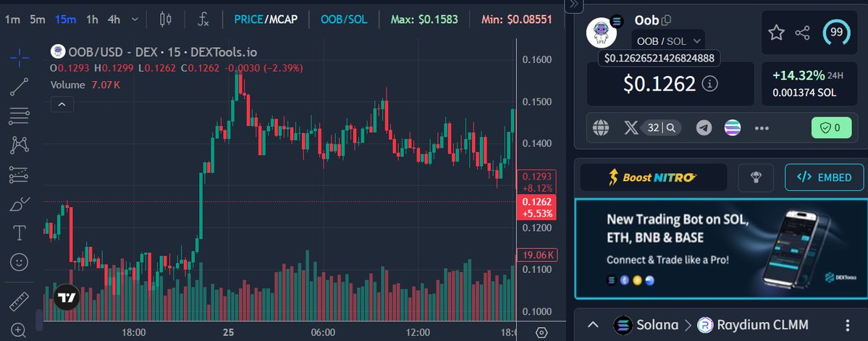
Task: Select the 1m timeframe
Action: tap(12, 20)
